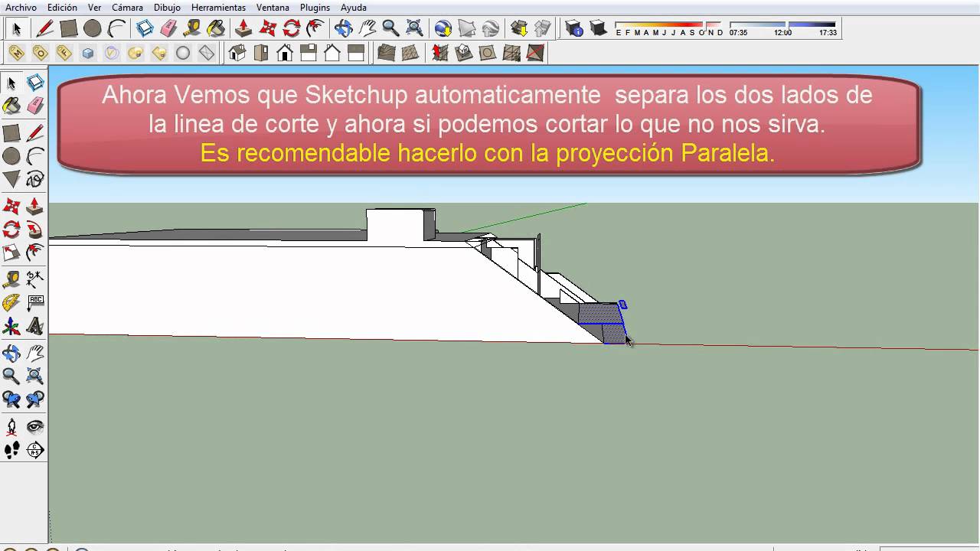
Task: Open the Herramientas menu
Action: (218, 8)
